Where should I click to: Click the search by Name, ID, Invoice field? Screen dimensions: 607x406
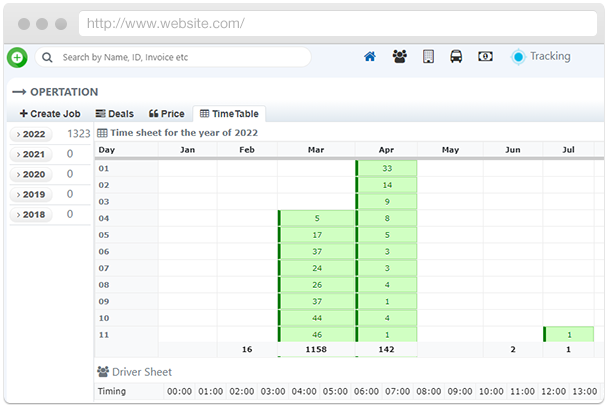point(180,58)
